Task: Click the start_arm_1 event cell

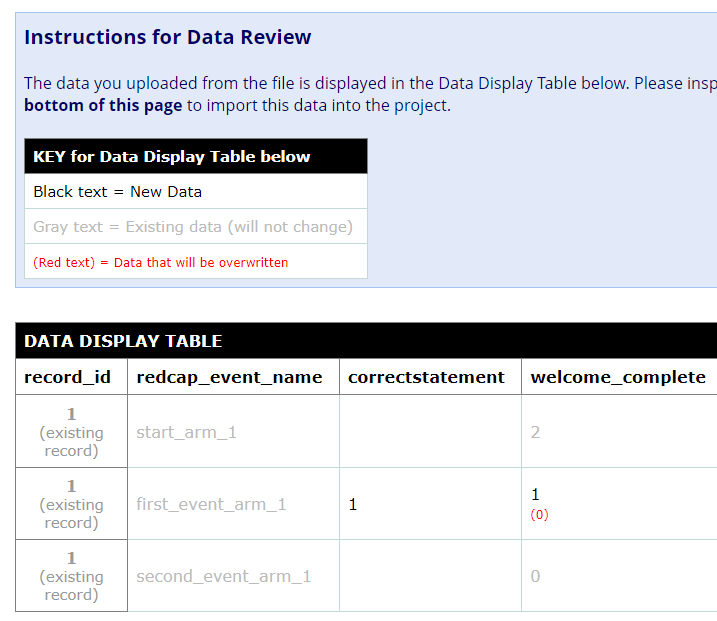Action: pyautogui.click(x=186, y=432)
